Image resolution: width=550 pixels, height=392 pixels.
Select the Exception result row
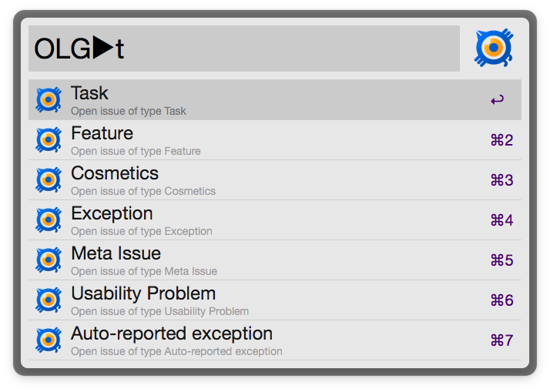(x=231, y=220)
